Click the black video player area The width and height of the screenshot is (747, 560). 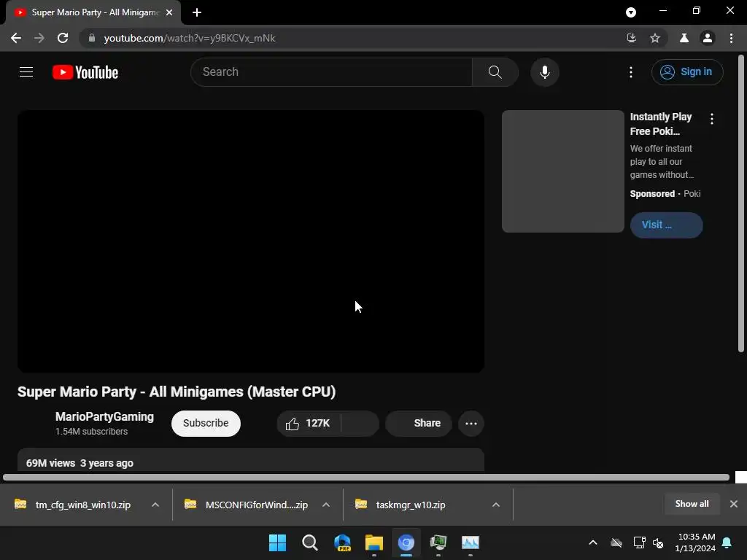251,241
